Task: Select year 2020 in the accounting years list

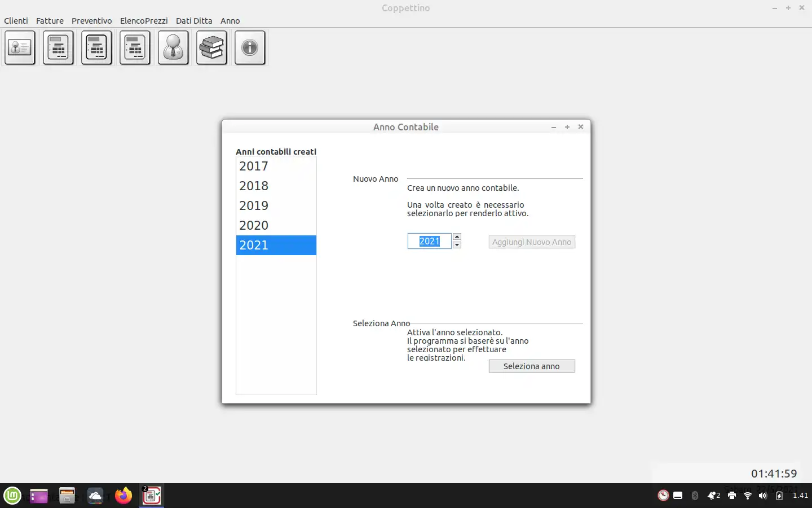Action: pos(276,225)
